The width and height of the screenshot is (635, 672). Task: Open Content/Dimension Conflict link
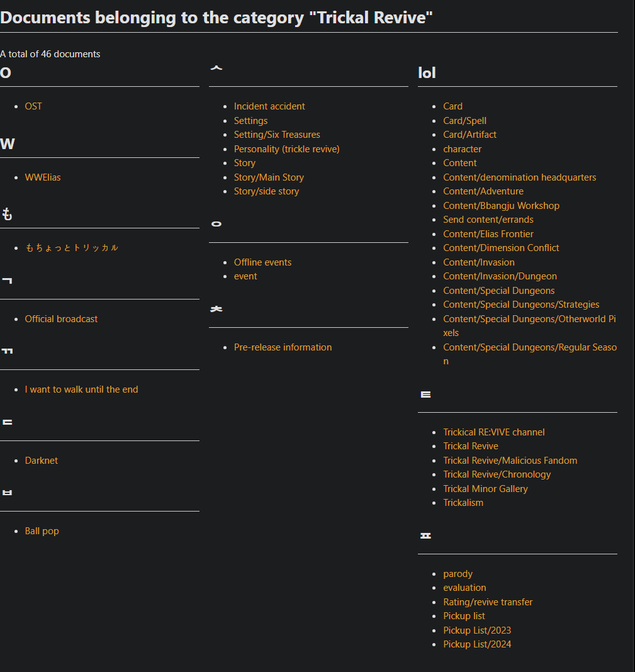coord(501,248)
